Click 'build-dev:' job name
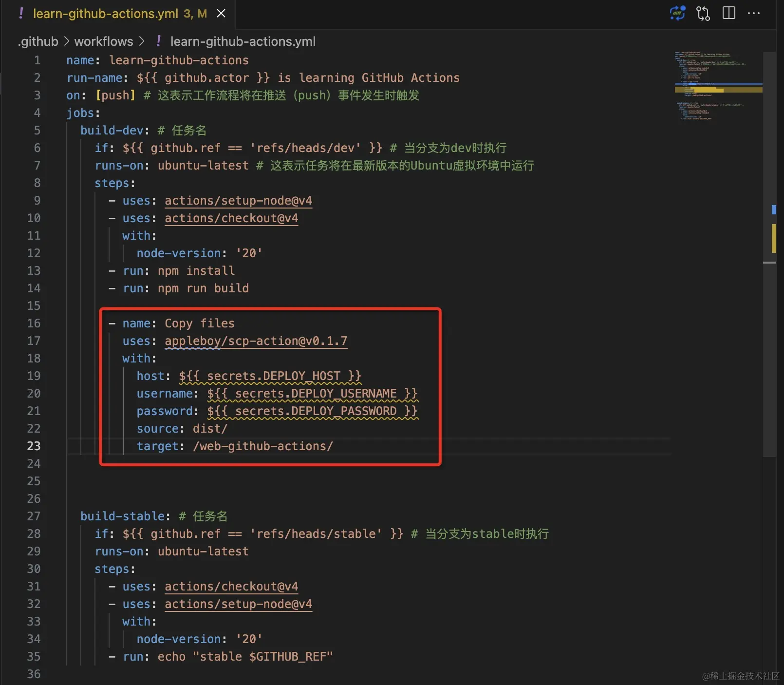The height and width of the screenshot is (685, 784). (x=115, y=131)
